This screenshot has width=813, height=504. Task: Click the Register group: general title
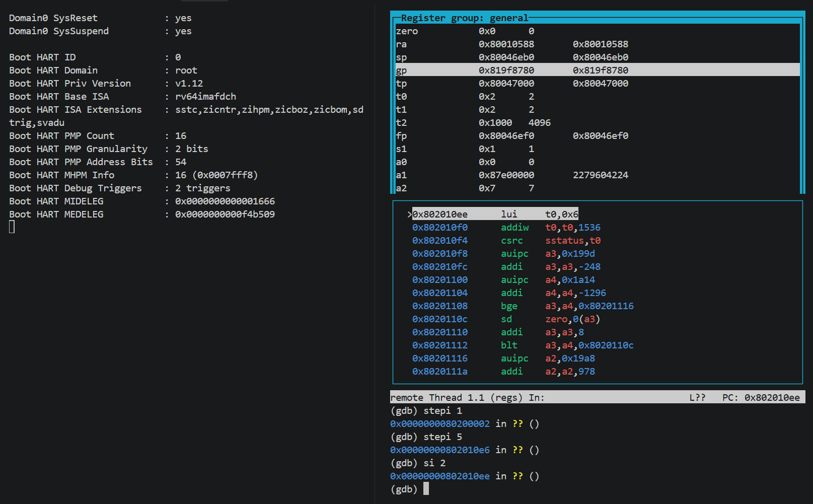[x=464, y=18]
